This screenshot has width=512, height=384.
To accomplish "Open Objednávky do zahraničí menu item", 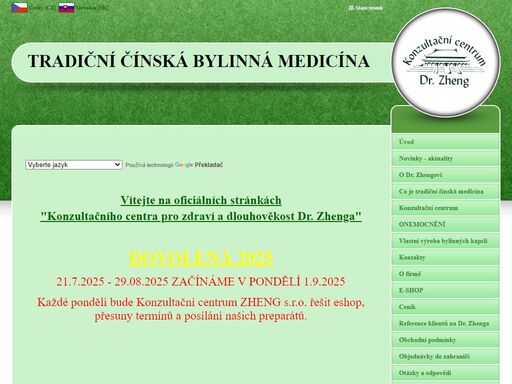I will 445,356.
